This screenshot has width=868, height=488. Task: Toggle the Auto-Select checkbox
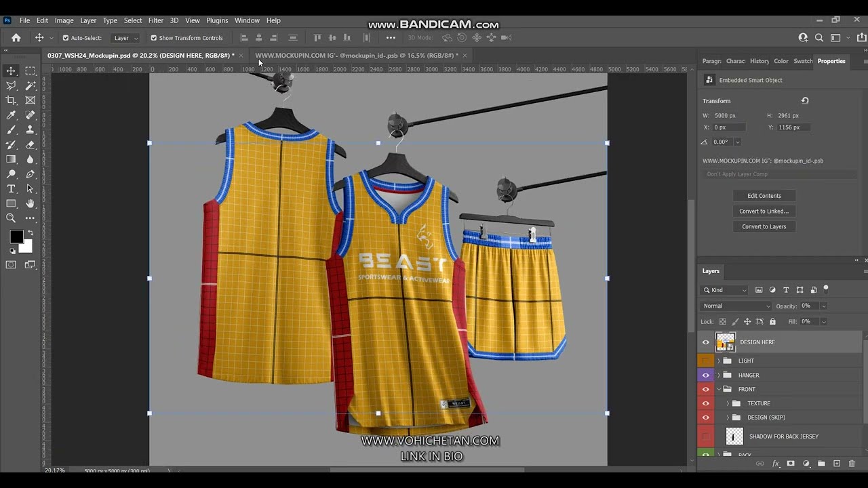(x=66, y=38)
